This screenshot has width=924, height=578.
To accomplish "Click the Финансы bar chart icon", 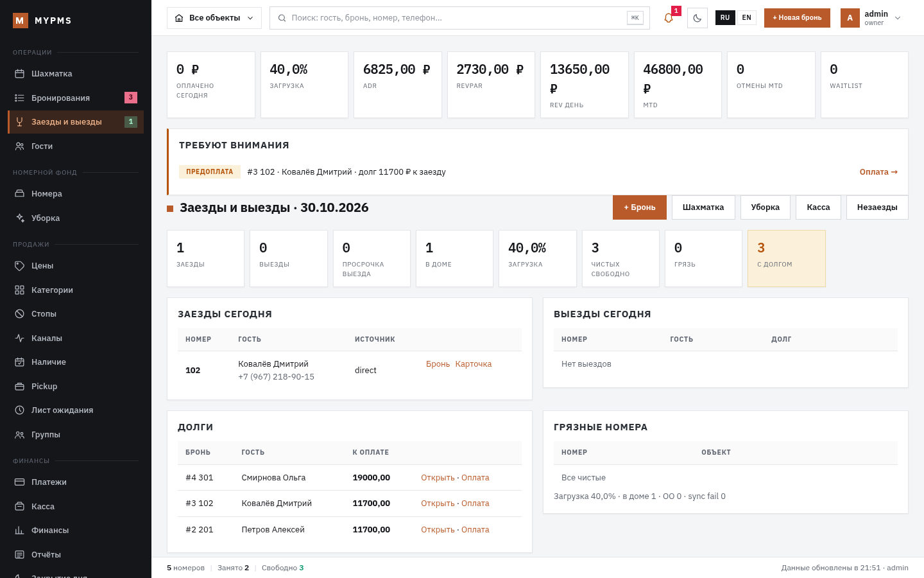I will tap(19, 530).
